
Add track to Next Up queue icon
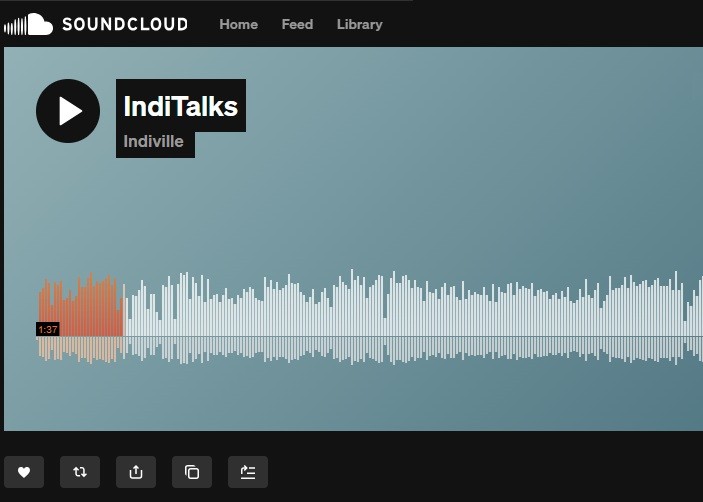248,472
